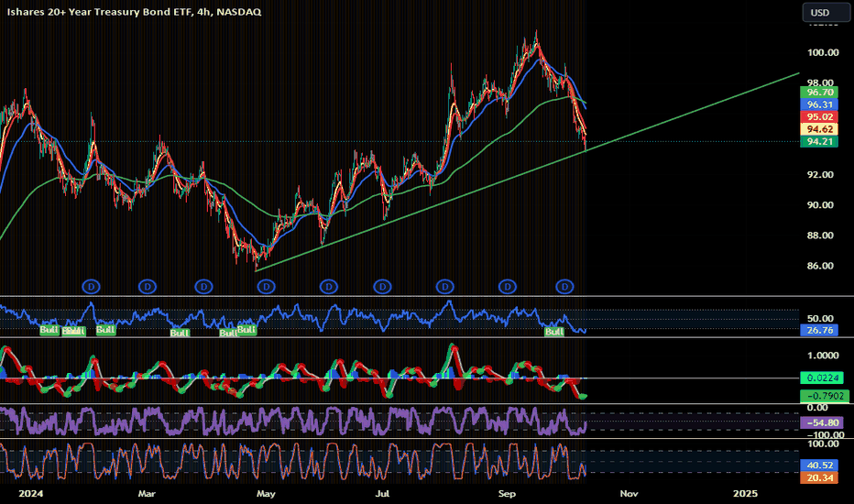This screenshot has width=854, height=504.
Task: Click the 1.0000 axis label on the histogram pane
Action: (823, 356)
